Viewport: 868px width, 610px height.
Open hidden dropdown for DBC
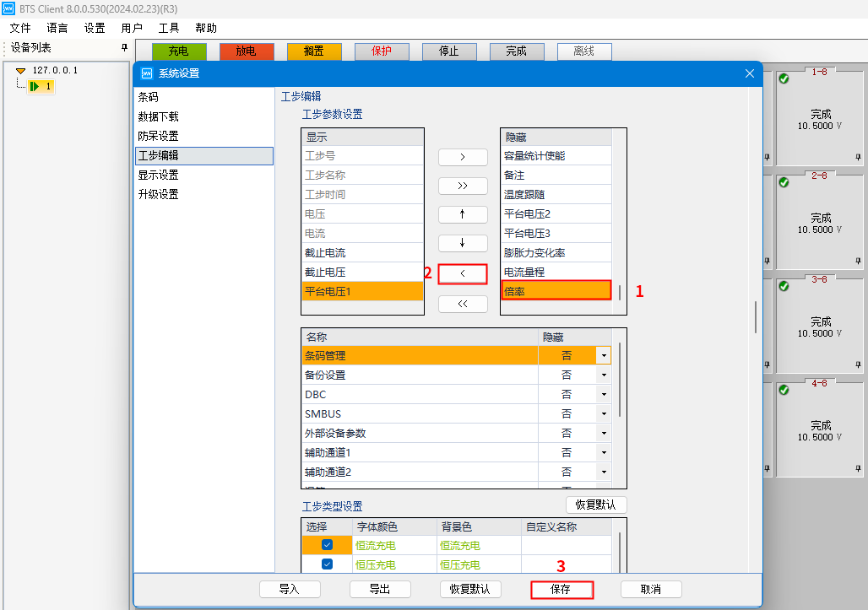(x=604, y=394)
